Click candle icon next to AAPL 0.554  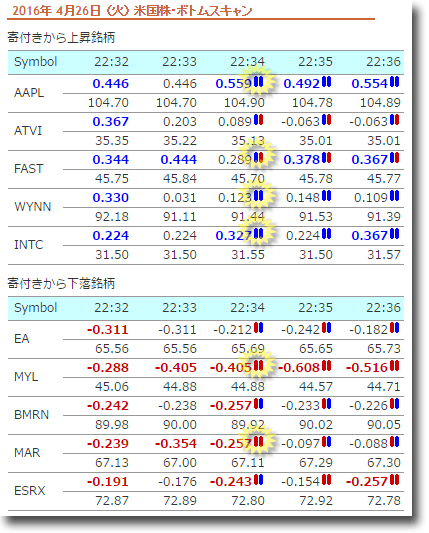tap(394, 82)
